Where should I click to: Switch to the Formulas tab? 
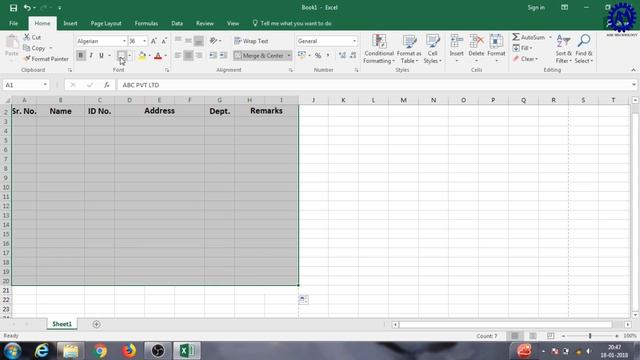(146, 23)
